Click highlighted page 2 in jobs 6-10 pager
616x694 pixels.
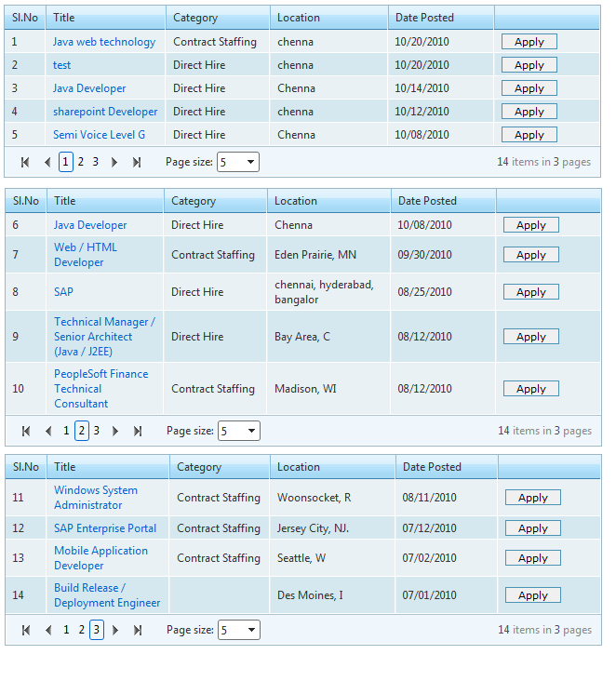pyautogui.click(x=82, y=431)
